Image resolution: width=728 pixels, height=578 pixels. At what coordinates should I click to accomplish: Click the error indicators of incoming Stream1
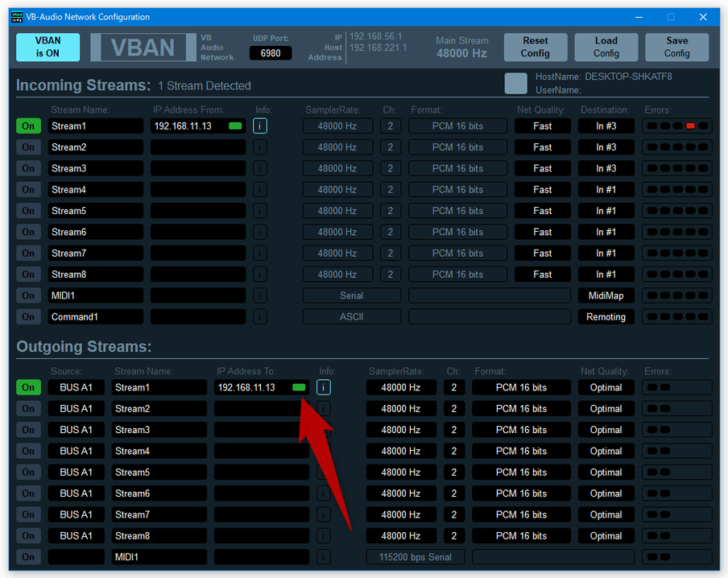pos(677,126)
